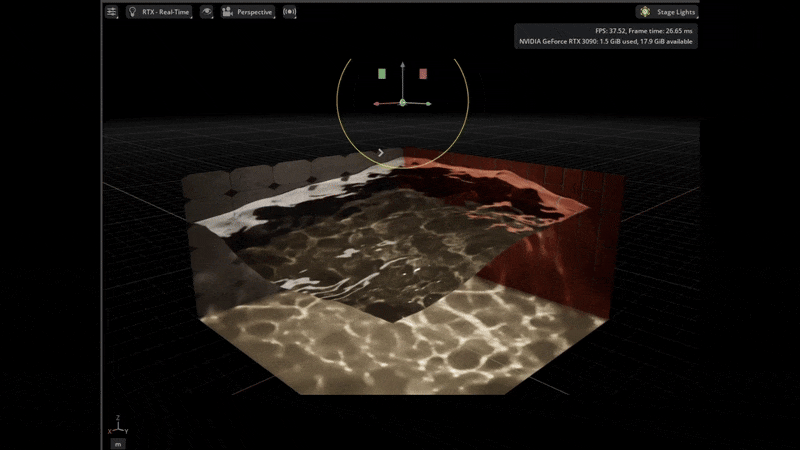Click the camera icon beside Perspective
800x450 pixels.
228,12
